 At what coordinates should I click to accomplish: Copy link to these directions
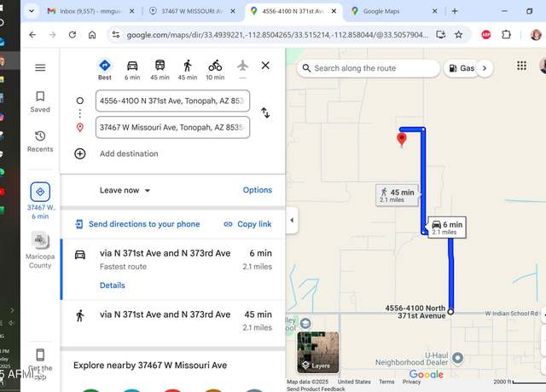[247, 224]
